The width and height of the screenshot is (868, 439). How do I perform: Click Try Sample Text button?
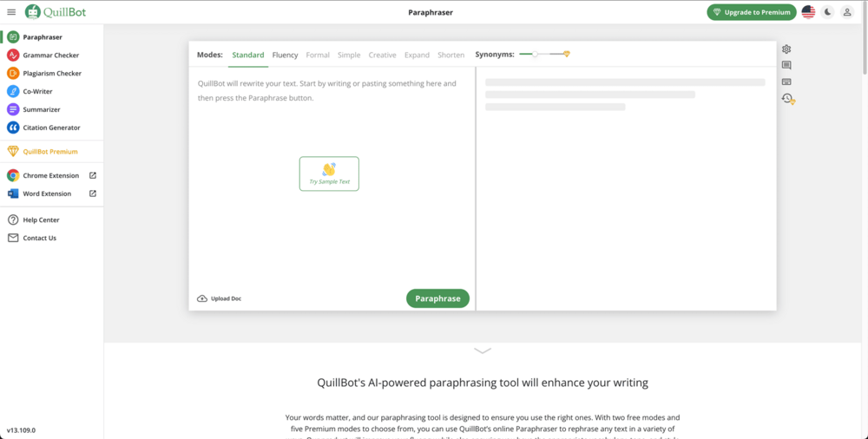tap(329, 174)
